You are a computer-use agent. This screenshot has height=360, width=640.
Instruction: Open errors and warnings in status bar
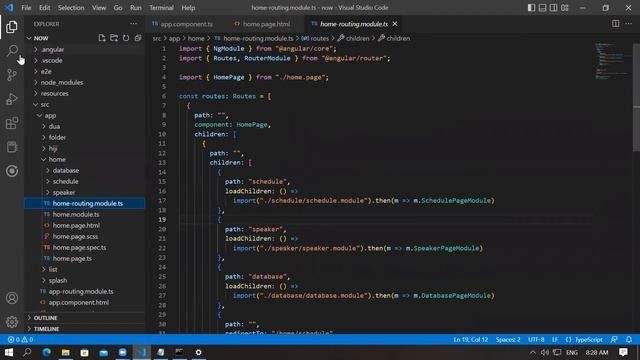click(x=20, y=340)
